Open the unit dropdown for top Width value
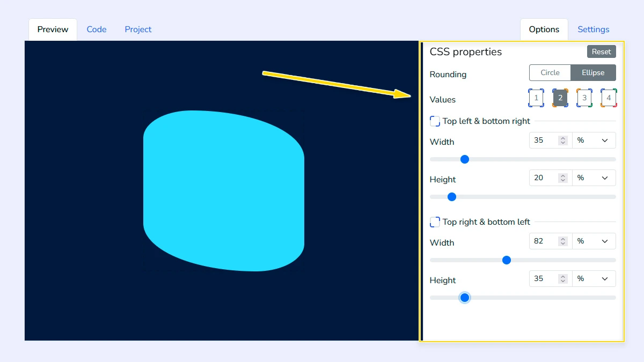The image size is (644, 362). pyautogui.click(x=594, y=140)
